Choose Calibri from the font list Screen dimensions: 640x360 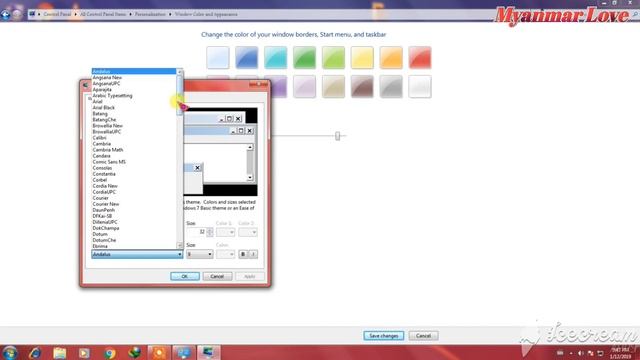coord(100,138)
